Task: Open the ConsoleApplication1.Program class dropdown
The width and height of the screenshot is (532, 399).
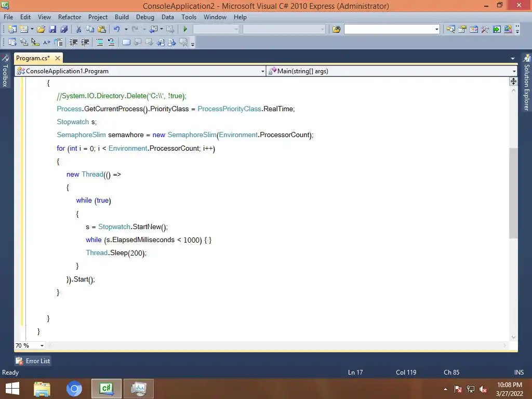Action: click(x=262, y=71)
